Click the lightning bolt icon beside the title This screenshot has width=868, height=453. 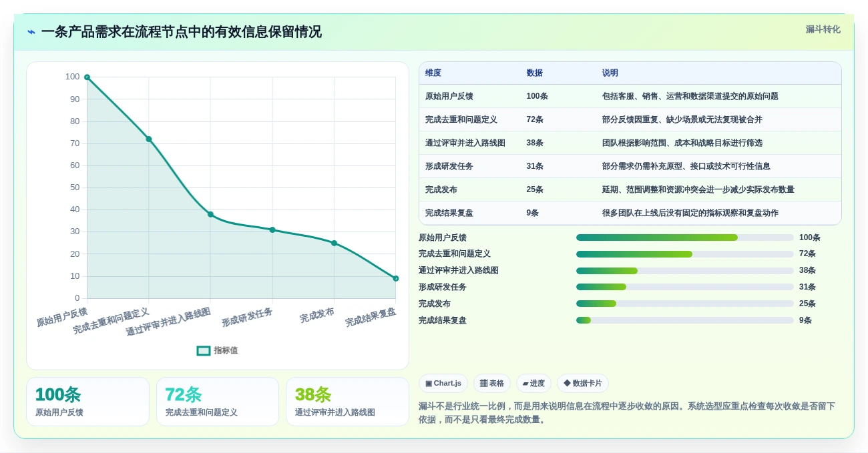coord(31,32)
